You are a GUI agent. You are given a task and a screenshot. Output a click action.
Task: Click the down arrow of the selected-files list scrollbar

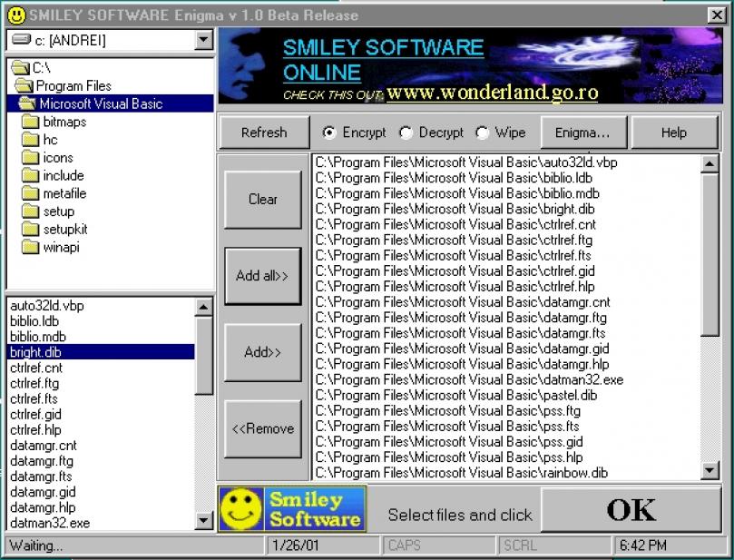710,469
